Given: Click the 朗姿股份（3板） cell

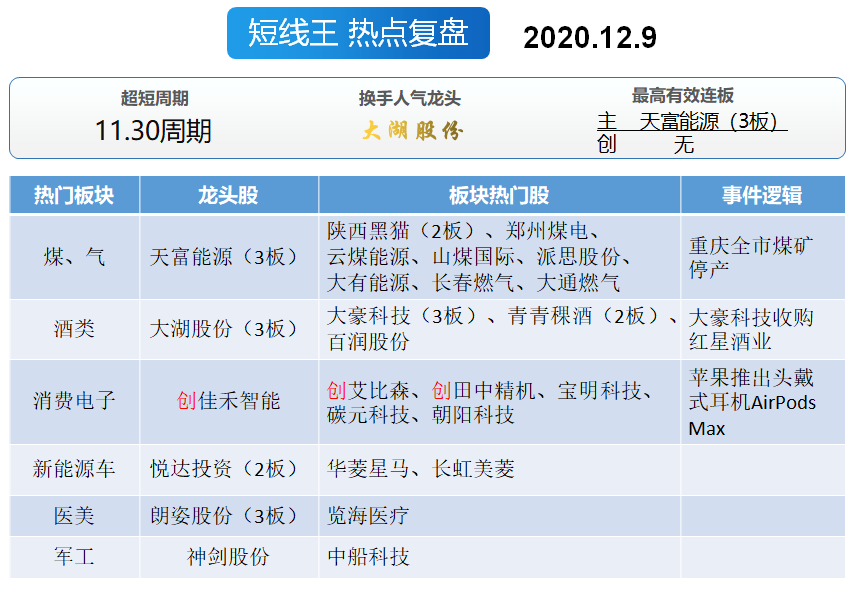Looking at the screenshot, I should point(229,516).
